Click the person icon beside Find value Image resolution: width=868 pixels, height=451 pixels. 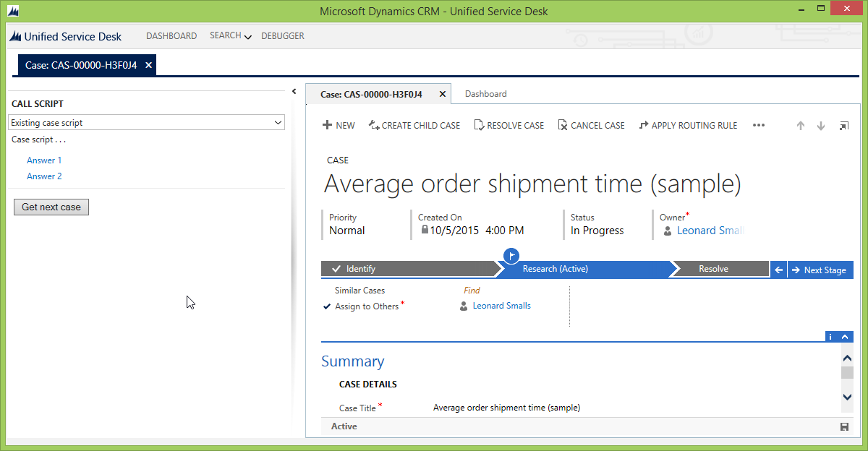[x=464, y=306]
